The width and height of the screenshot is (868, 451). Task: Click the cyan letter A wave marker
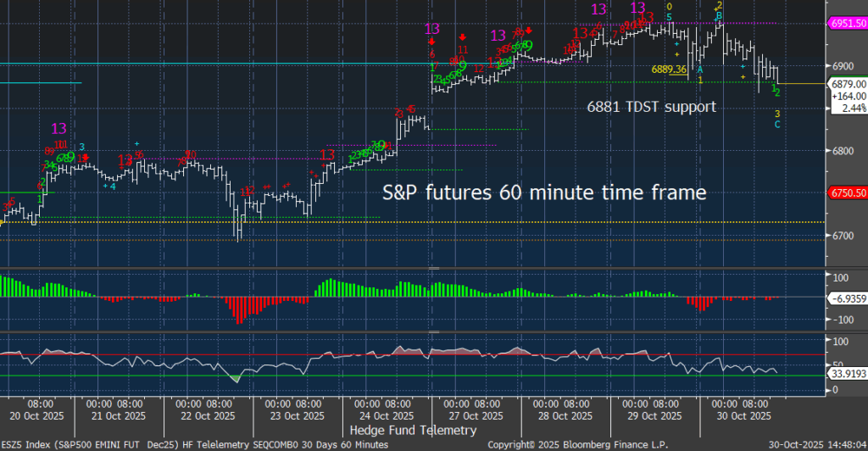tap(700, 70)
